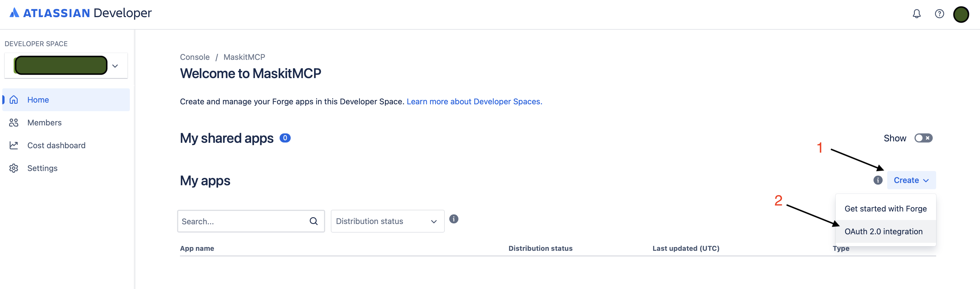Open the help question mark icon

(939, 14)
